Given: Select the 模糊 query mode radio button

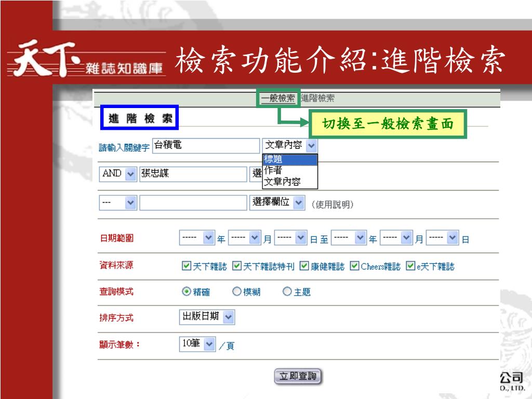Looking at the screenshot, I should coord(236,291).
